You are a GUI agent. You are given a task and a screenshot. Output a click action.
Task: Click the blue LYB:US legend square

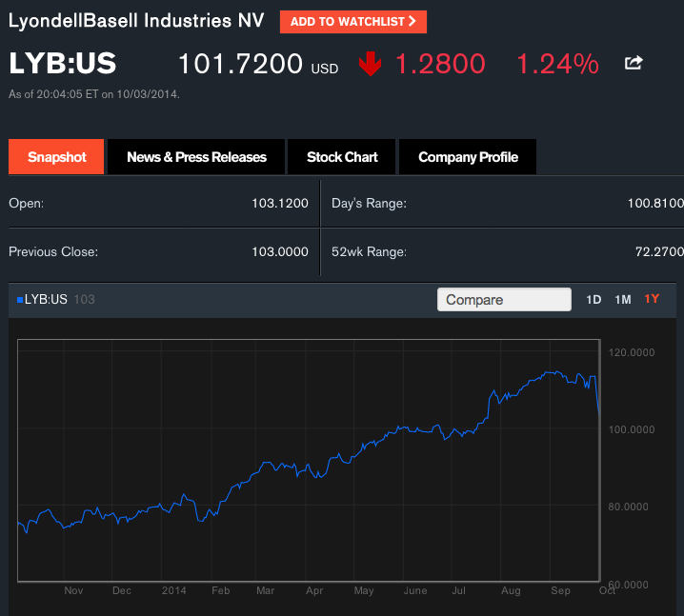tap(20, 300)
